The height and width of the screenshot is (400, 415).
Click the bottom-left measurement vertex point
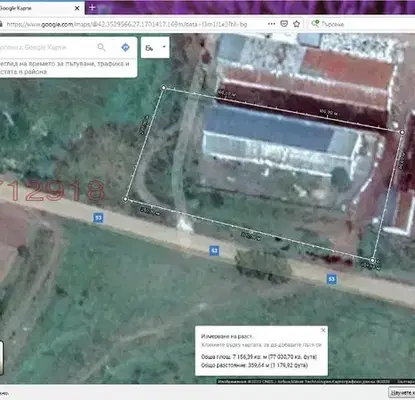click(x=125, y=199)
